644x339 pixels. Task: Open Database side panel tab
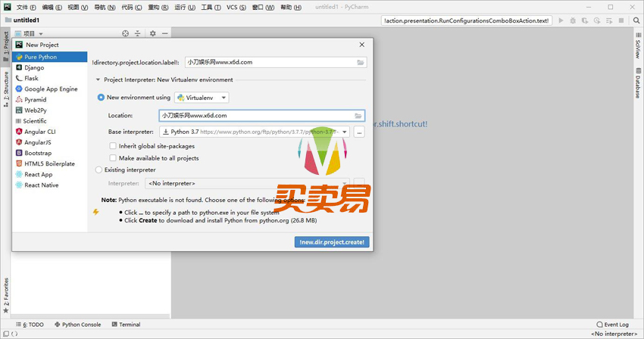click(x=638, y=83)
